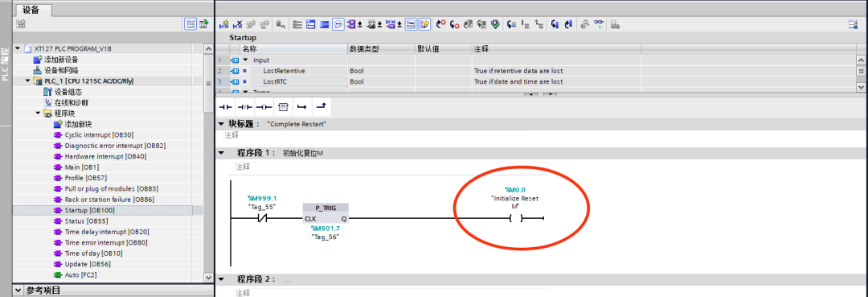This screenshot has height=297, width=868.
Task: Close the branch in the ladder network
Action: [321, 105]
